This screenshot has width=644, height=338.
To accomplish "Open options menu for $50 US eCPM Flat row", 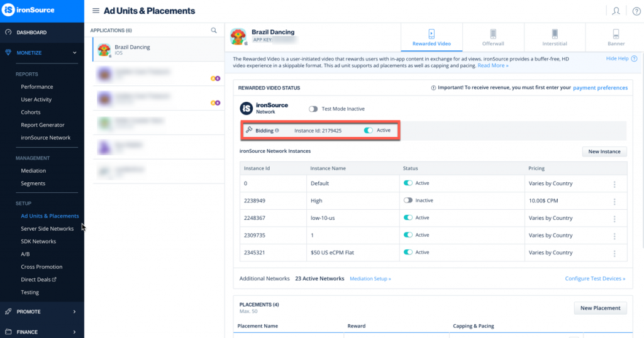I will tap(614, 253).
